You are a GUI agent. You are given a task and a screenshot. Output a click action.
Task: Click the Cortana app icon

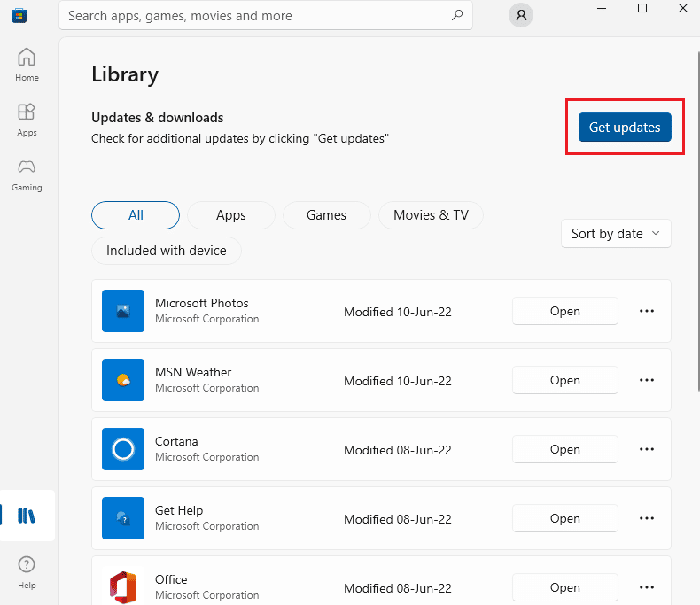point(122,449)
